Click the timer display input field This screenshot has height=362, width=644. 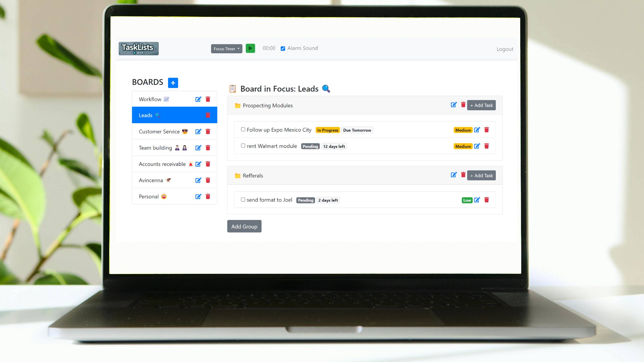tap(268, 48)
